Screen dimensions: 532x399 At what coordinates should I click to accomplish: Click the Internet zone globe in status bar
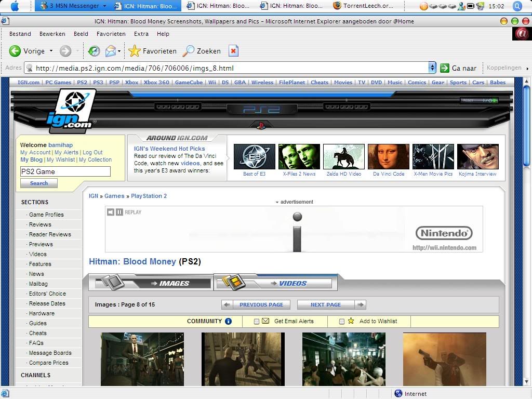point(398,394)
